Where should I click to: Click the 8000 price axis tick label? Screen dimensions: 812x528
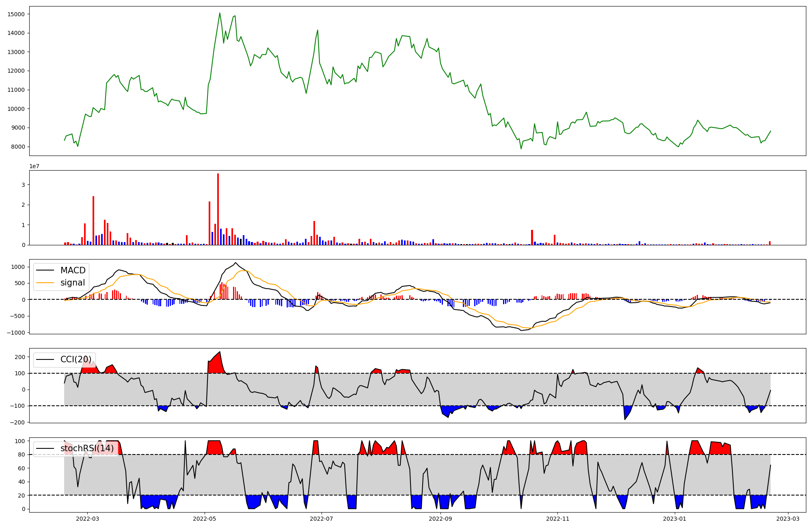pos(18,147)
